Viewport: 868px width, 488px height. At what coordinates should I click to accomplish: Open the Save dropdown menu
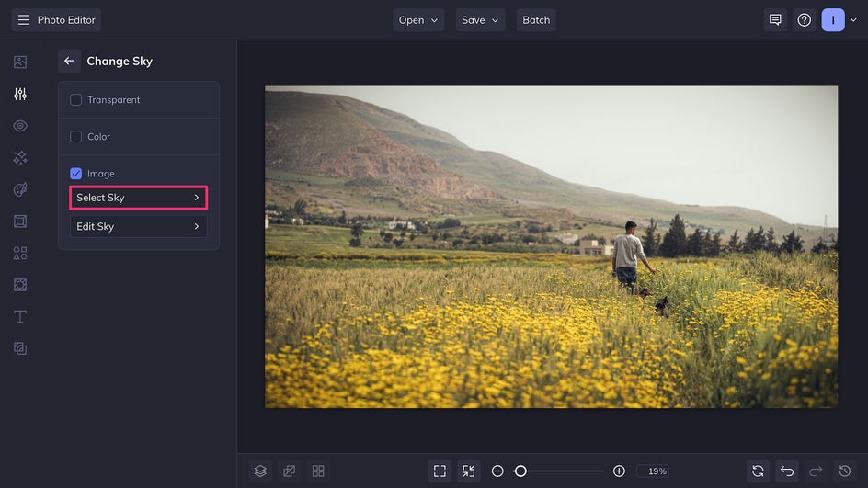tap(480, 20)
